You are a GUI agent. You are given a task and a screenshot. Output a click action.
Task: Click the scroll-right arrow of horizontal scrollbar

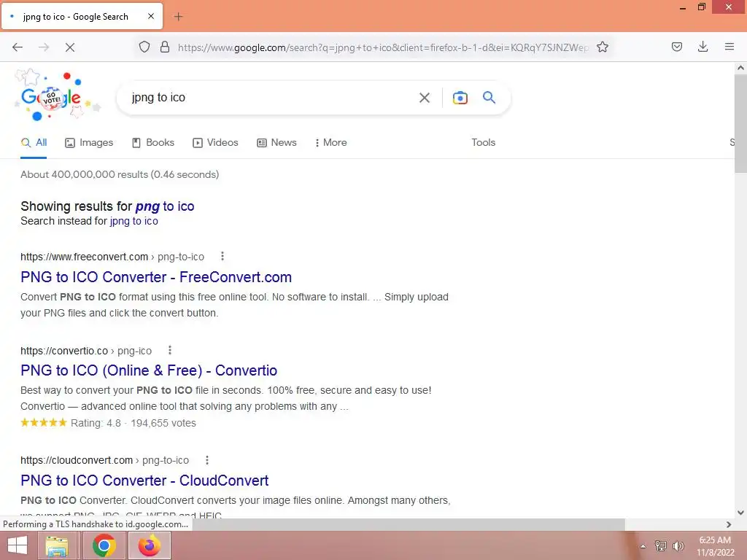point(729,524)
